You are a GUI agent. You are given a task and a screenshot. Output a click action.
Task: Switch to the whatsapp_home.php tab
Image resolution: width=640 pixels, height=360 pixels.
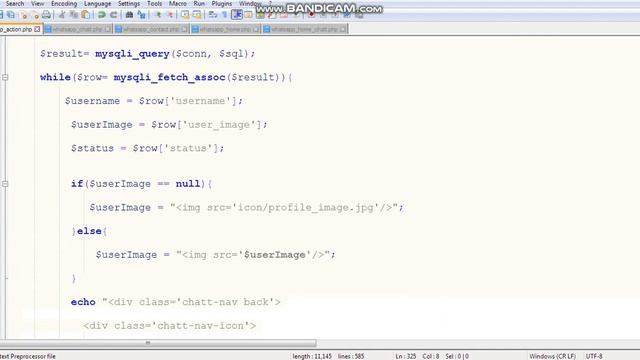click(x=225, y=29)
